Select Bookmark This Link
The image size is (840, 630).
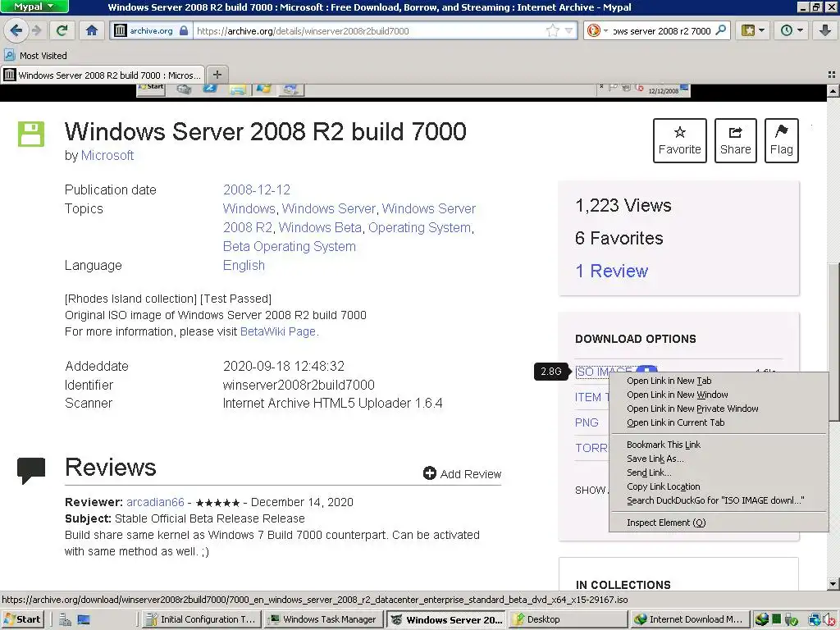click(663, 445)
